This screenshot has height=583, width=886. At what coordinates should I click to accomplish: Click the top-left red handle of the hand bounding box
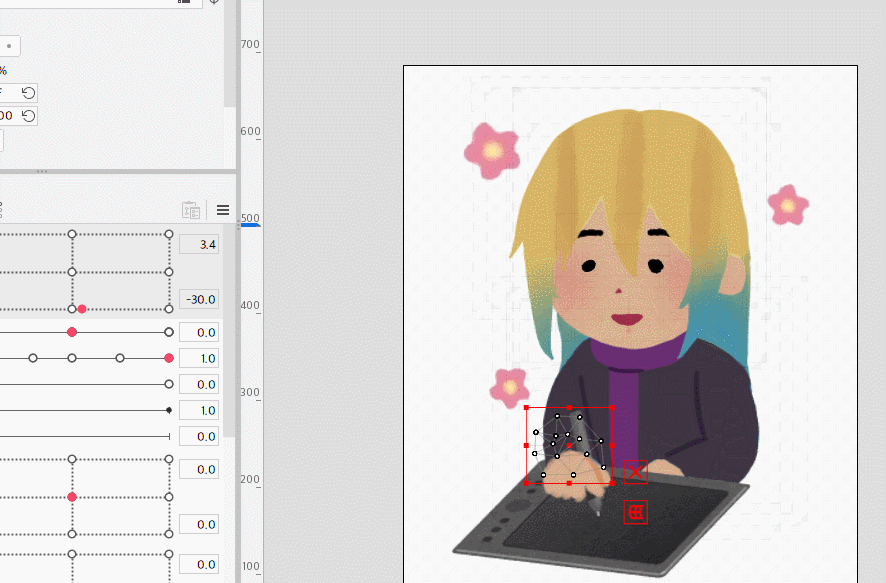coord(527,407)
